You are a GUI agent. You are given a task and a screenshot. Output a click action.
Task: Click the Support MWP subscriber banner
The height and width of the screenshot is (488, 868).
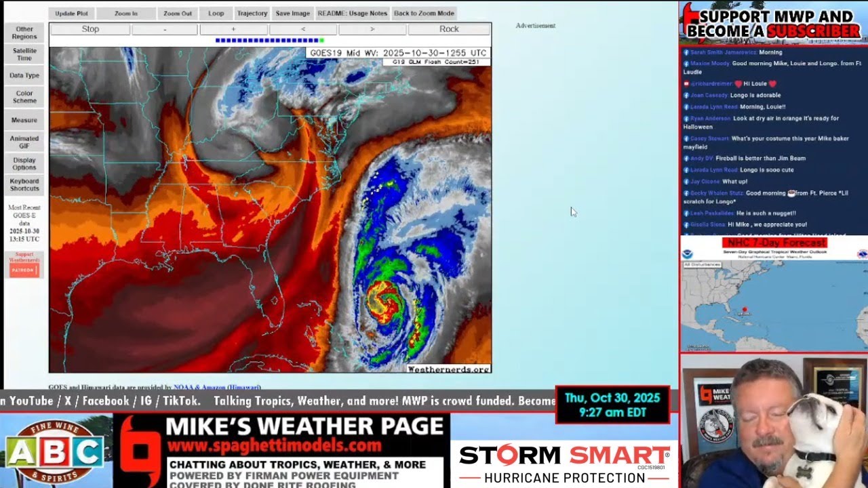[x=774, y=23]
